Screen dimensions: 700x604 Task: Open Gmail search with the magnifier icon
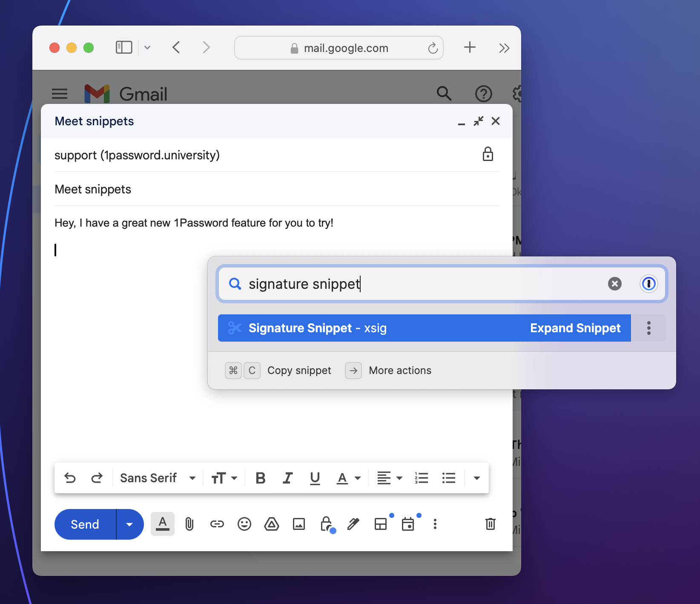click(444, 93)
